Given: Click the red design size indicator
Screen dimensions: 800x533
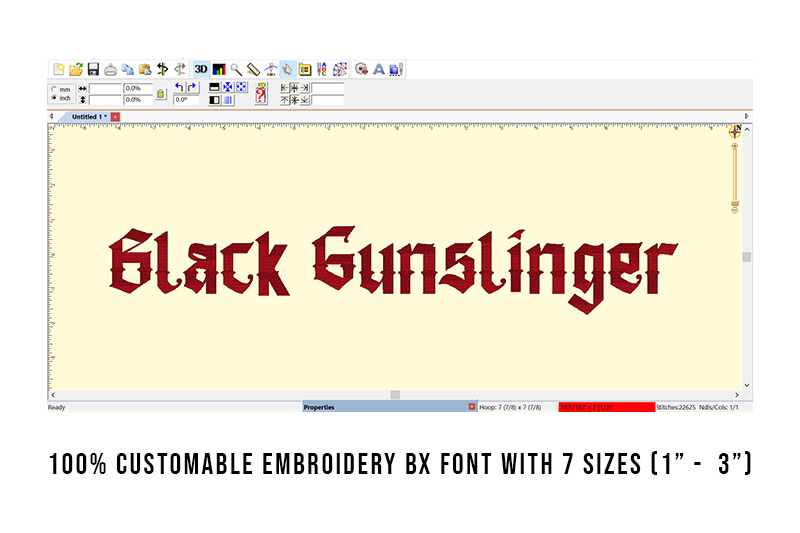Looking at the screenshot, I should [x=607, y=407].
